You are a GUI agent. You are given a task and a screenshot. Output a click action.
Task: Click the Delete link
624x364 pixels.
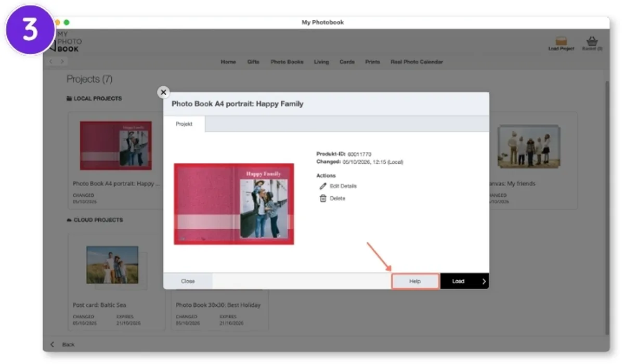point(337,199)
